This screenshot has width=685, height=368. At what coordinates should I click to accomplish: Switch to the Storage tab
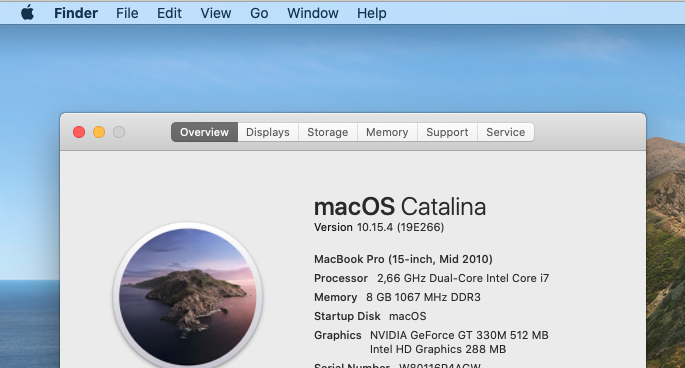328,132
